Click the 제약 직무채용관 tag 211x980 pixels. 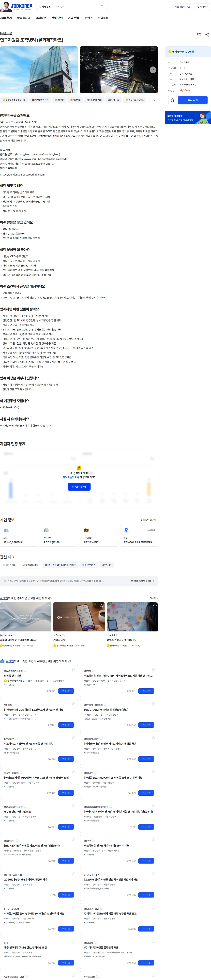[x=89, y=565]
